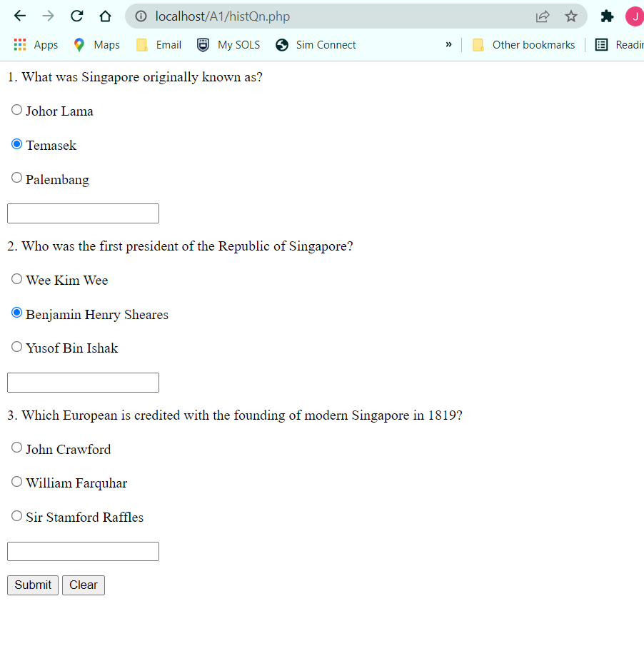Screen dimensions: 644x666
Task: Pick Sir Stamford Raffles option
Action: click(16, 516)
